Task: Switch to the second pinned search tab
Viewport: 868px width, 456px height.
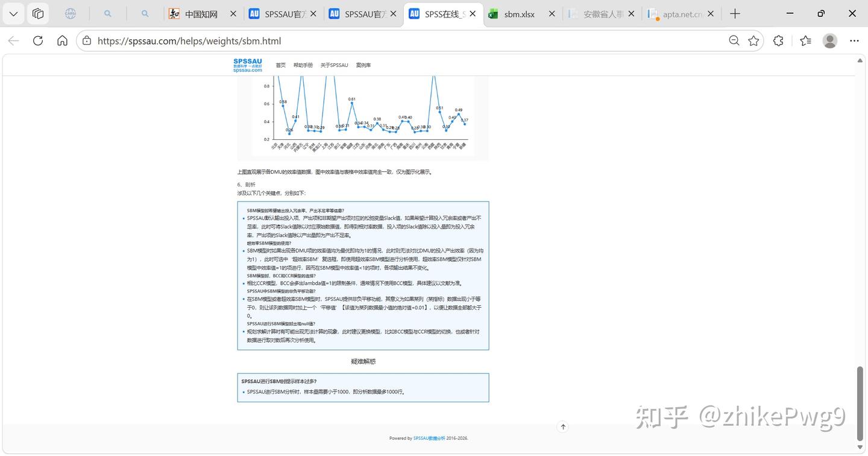Action: tap(145, 13)
